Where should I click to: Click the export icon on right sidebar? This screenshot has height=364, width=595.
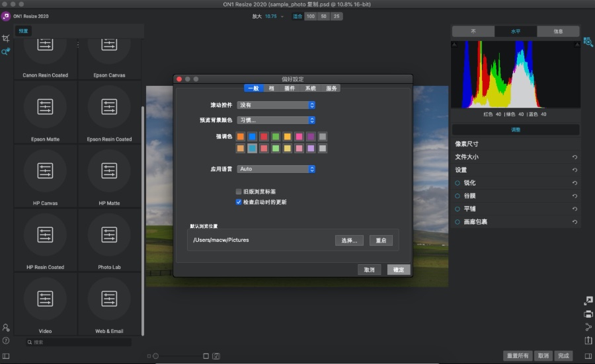(x=588, y=340)
